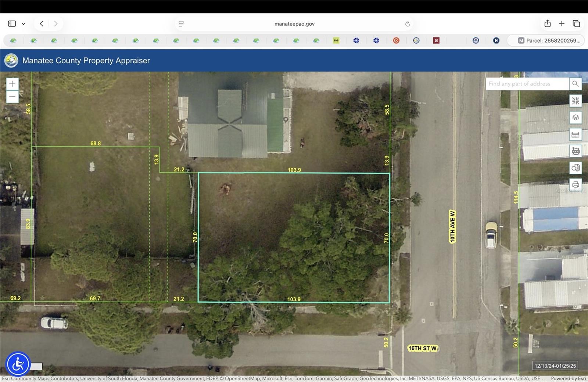The width and height of the screenshot is (588, 382).
Task: Click the forward navigation arrow
Action: tap(56, 23)
